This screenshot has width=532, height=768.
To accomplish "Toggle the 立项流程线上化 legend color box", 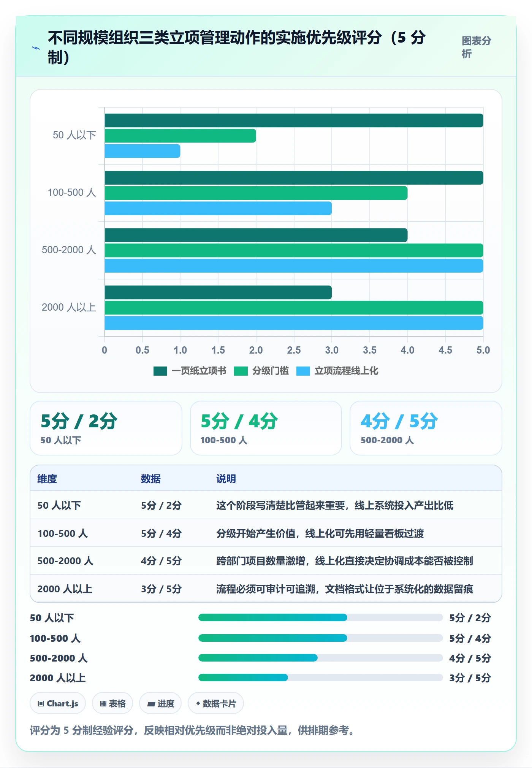I will 303,371.
